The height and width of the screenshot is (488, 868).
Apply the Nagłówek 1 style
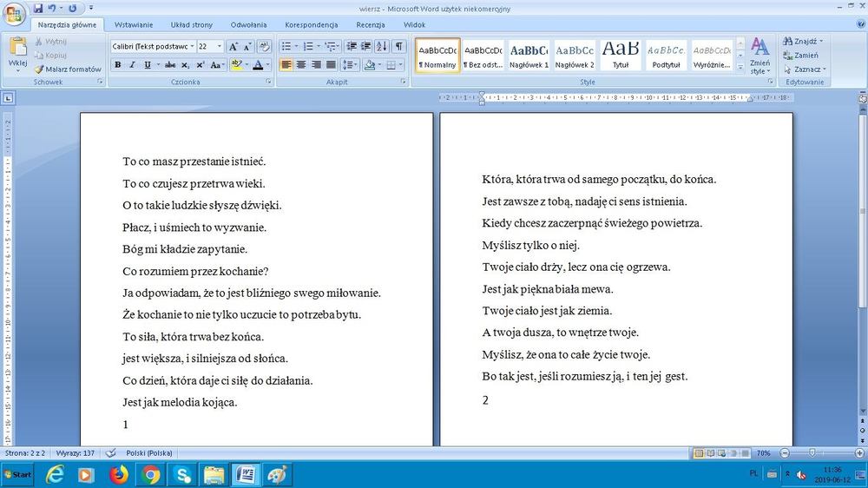pos(529,55)
